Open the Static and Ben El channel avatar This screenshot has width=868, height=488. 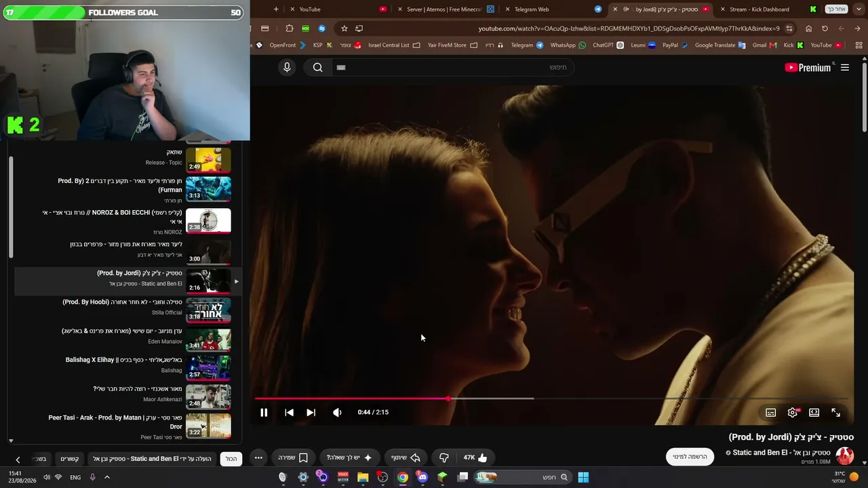(844, 456)
